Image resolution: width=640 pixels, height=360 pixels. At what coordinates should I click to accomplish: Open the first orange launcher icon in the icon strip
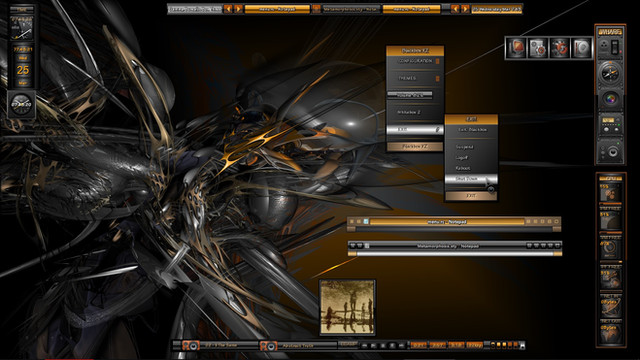coord(516,48)
